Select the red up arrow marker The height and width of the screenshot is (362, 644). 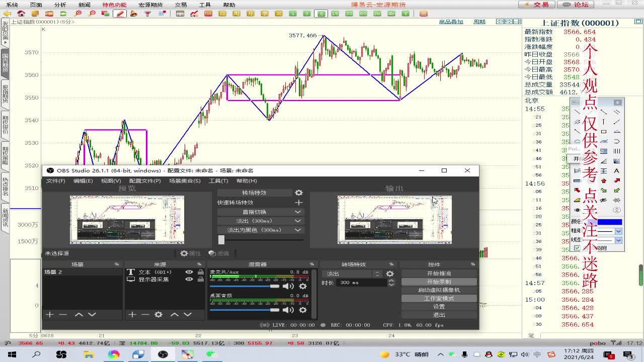604,180
